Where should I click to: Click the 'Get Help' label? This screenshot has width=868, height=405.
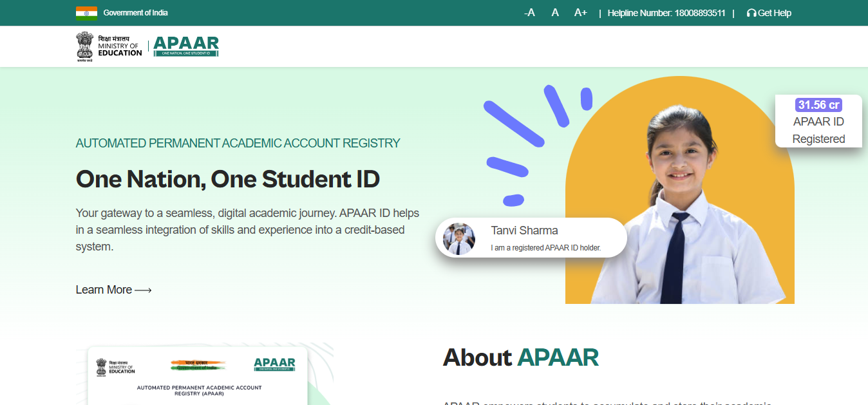click(x=773, y=12)
